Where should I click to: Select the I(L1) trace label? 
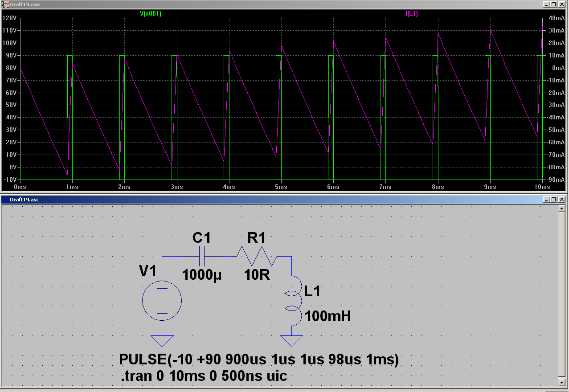pos(412,14)
